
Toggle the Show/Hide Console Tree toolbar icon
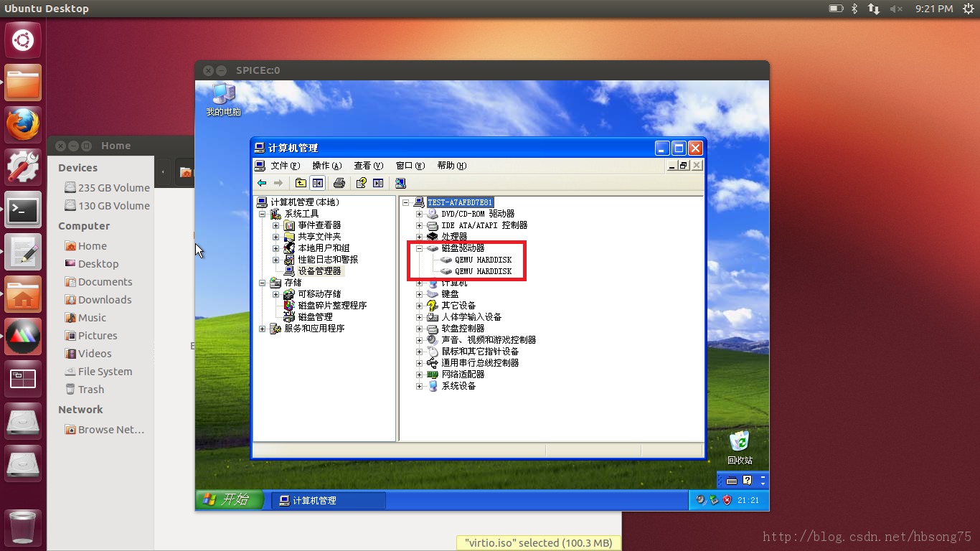coord(317,183)
